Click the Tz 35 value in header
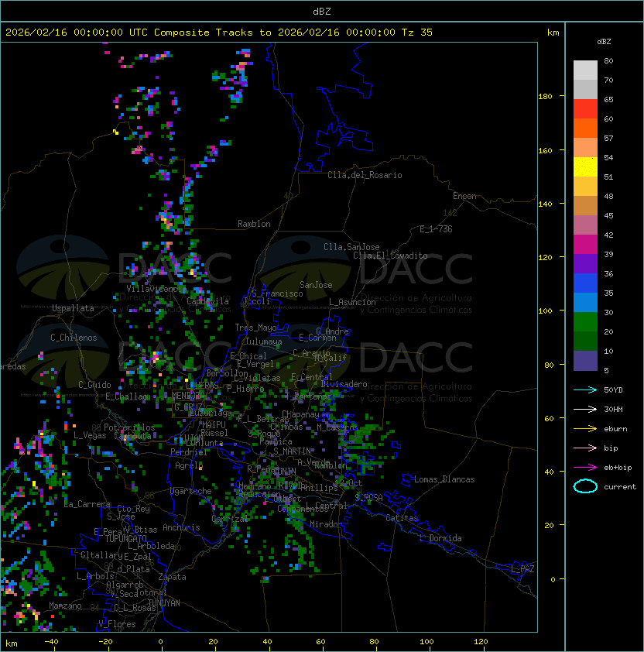 coord(417,33)
